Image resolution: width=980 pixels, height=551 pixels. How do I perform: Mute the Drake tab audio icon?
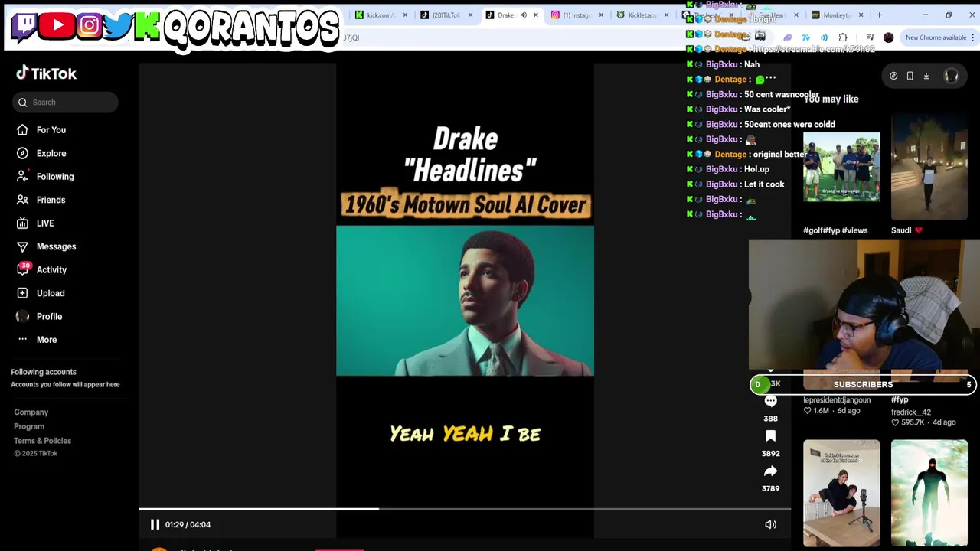(524, 15)
